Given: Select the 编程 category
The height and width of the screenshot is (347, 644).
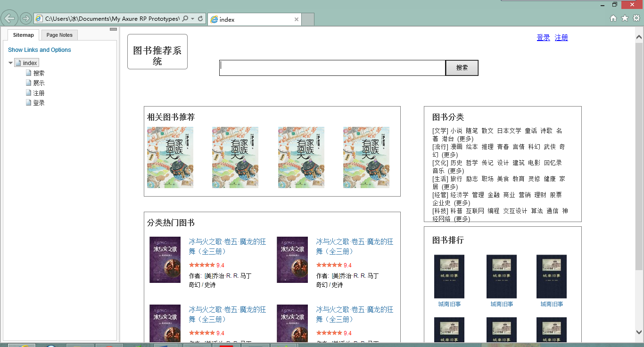Looking at the screenshot, I should coord(494,211).
